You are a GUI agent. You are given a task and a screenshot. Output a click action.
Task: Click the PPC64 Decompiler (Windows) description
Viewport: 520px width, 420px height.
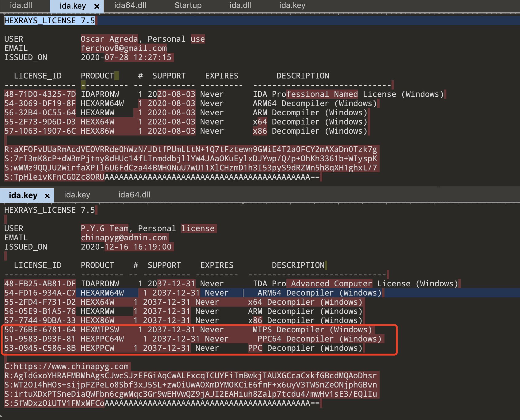pos(319,339)
